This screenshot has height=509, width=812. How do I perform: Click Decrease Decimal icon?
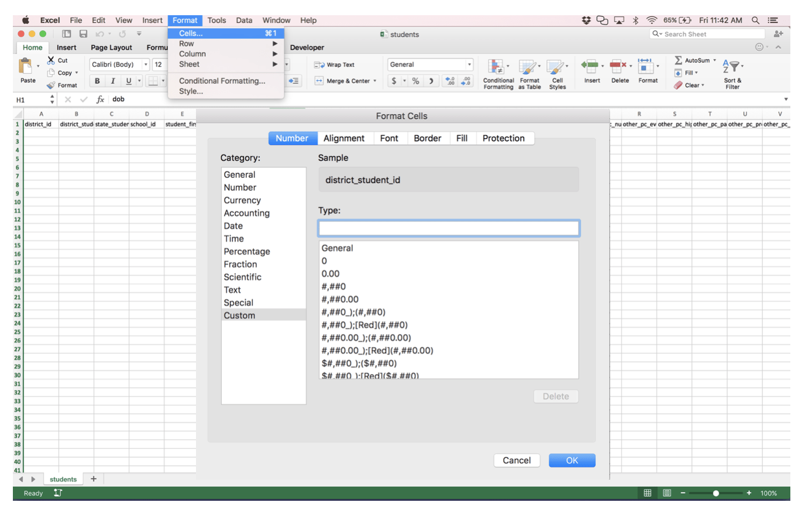(466, 81)
